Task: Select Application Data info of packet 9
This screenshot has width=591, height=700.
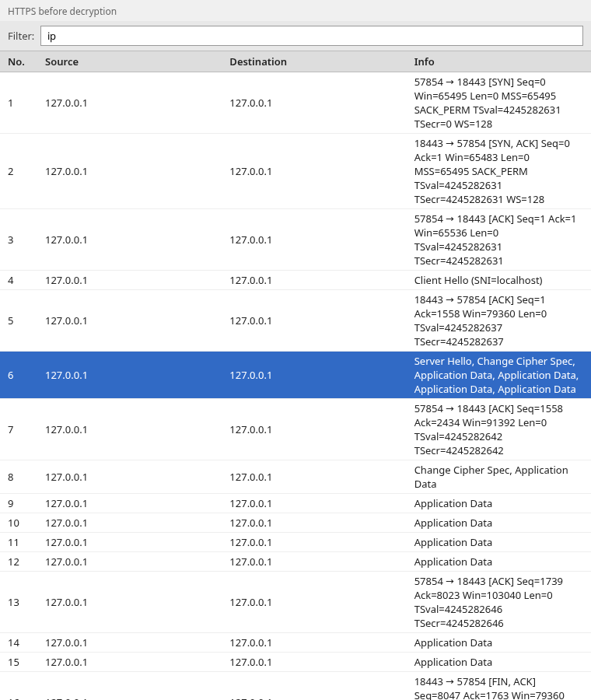Action: point(453,503)
